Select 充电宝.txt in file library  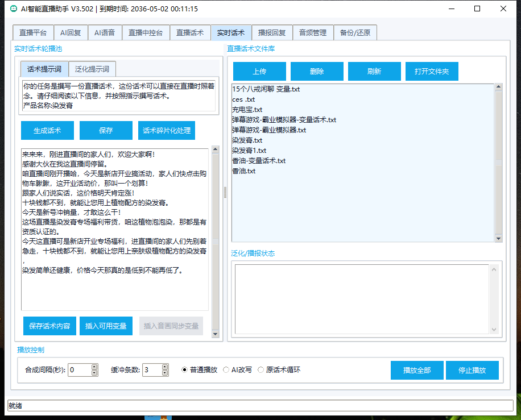point(247,110)
